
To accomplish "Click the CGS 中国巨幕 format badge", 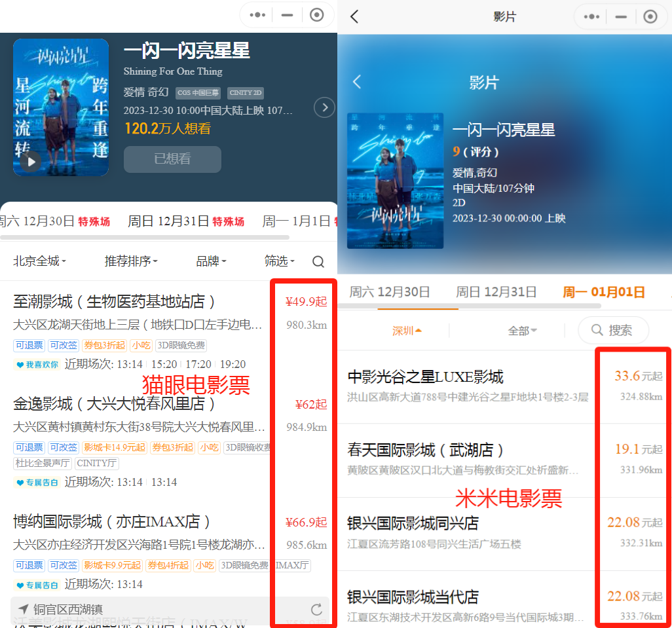I will click(198, 92).
